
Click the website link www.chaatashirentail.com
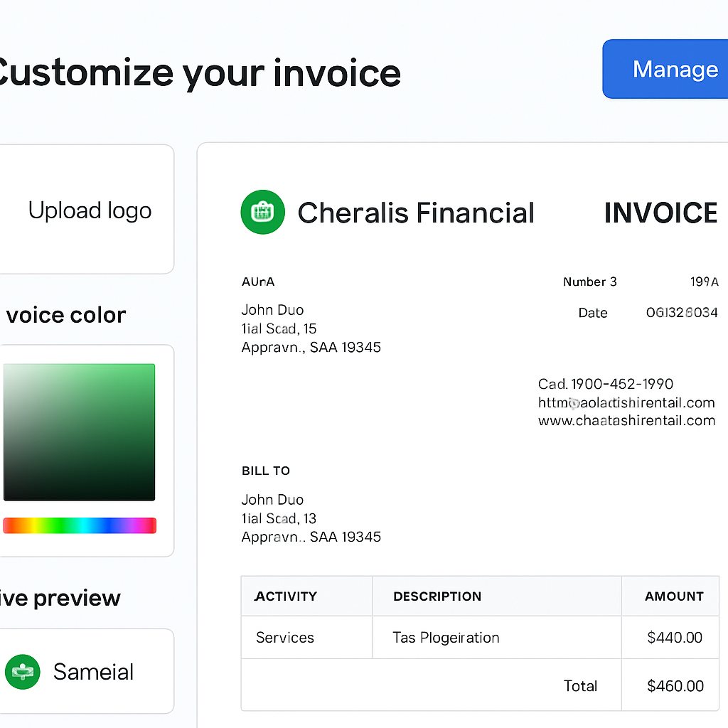(626, 420)
